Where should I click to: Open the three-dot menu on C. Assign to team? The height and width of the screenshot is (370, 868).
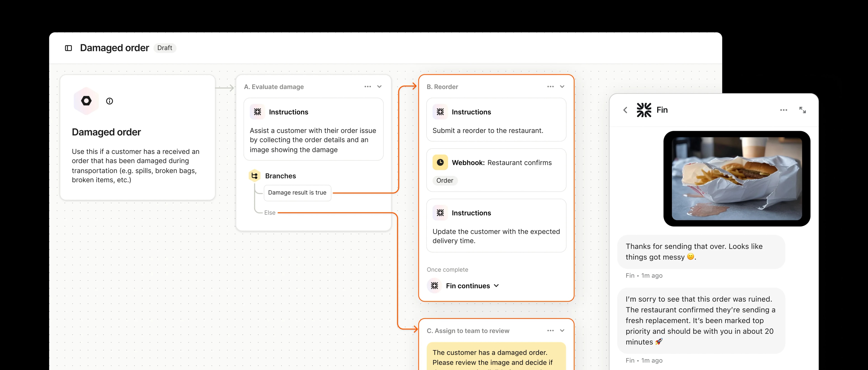coord(550,331)
